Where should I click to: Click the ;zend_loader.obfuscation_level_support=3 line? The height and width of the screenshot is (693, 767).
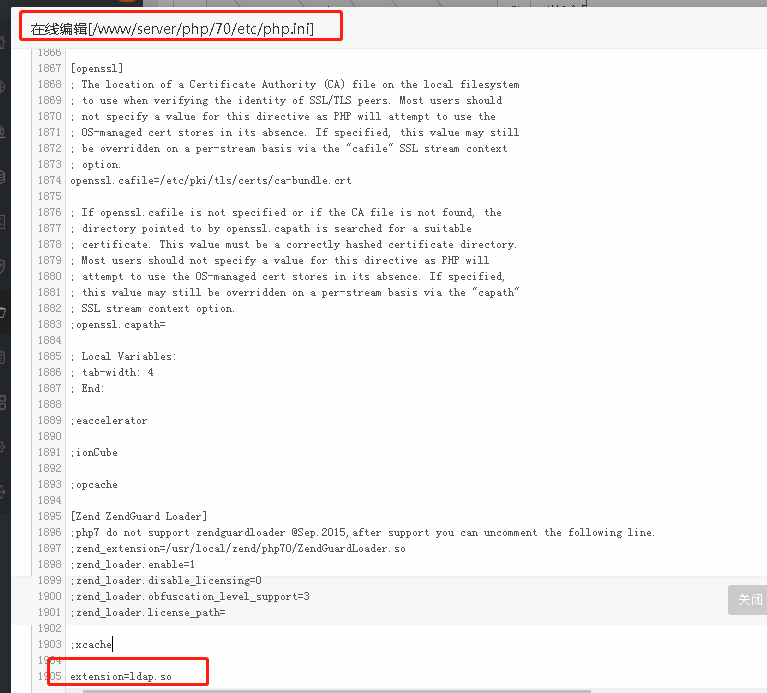(190, 597)
